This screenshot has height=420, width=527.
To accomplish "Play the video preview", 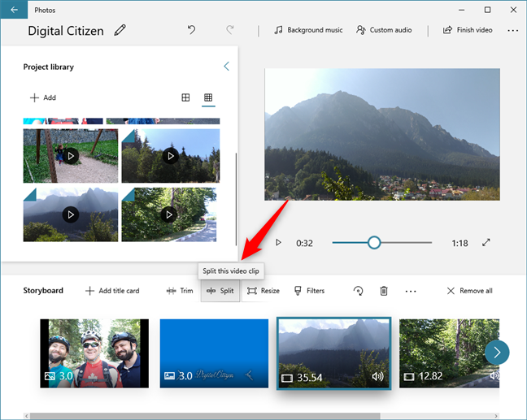I will point(278,242).
